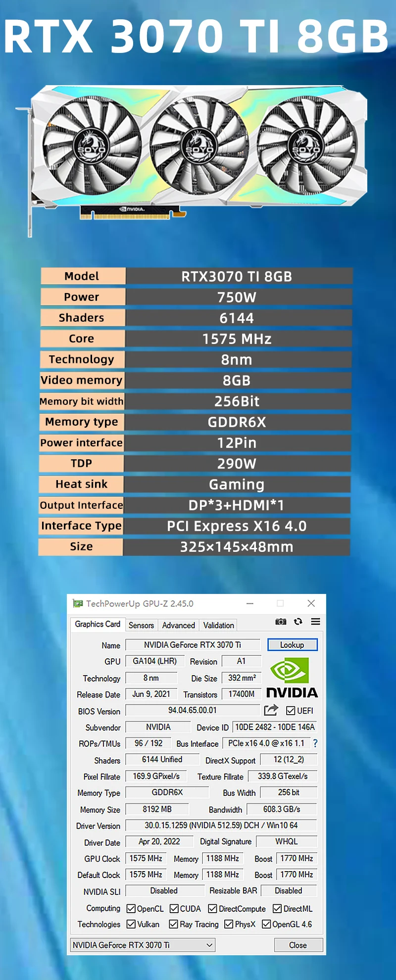Image resolution: width=396 pixels, height=980 pixels.
Task: Click the BIOS export arrow icon
Action: tap(271, 710)
